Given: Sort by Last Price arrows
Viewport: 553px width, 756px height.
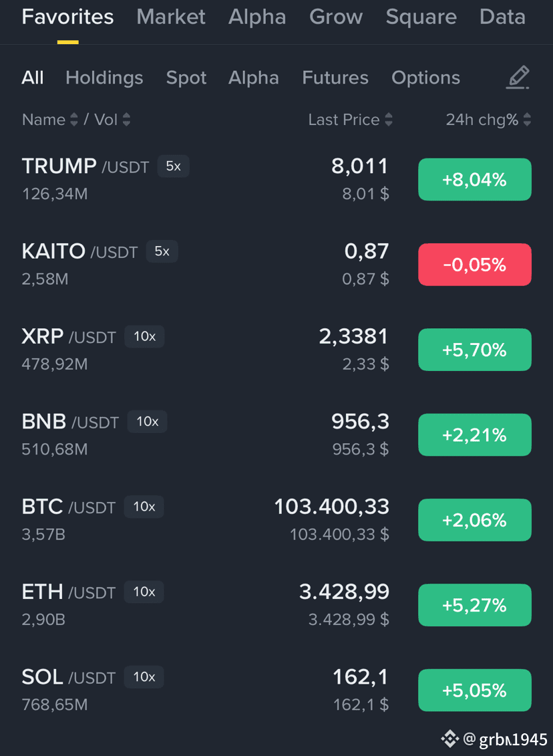Looking at the screenshot, I should click(x=389, y=120).
